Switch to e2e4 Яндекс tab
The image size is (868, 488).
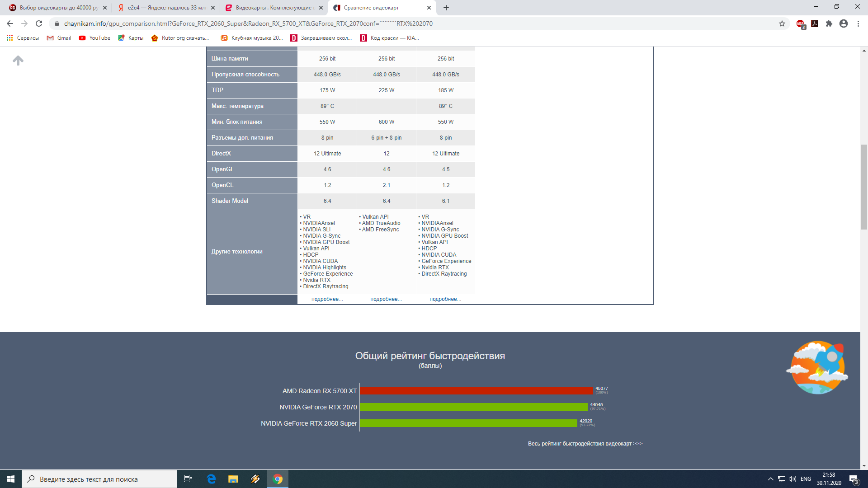[x=166, y=8]
